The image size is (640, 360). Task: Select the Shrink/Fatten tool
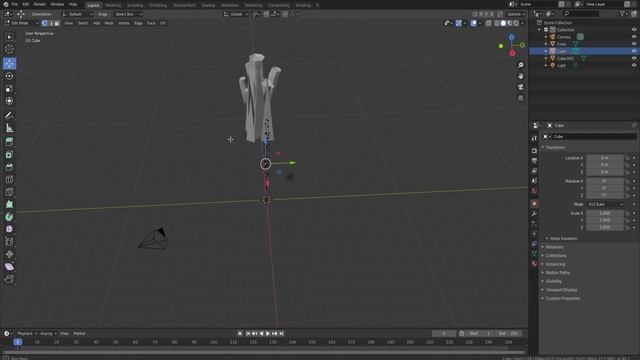coord(9,254)
